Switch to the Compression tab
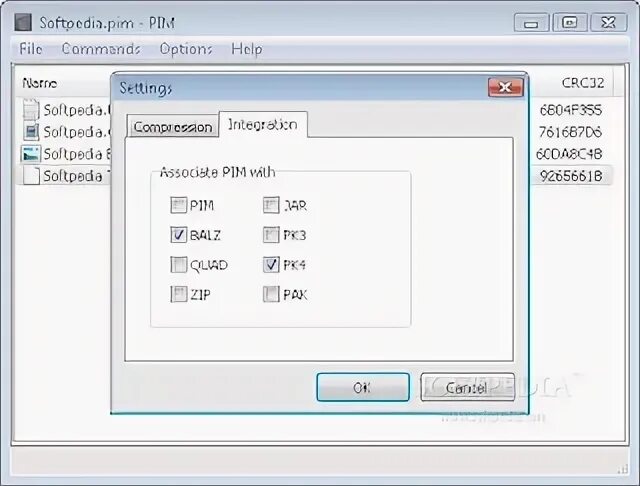This screenshot has height=486, width=640. (173, 127)
